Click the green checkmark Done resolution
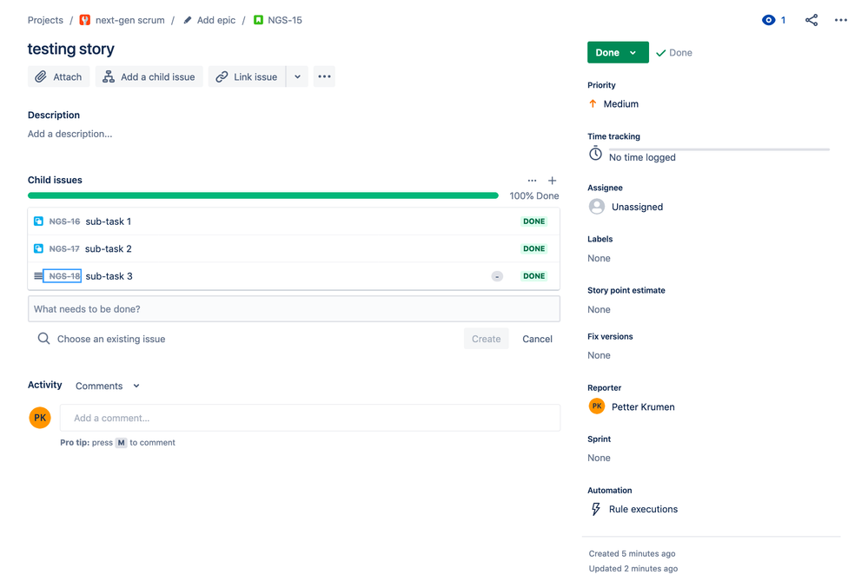The height and width of the screenshot is (588, 868). point(661,53)
